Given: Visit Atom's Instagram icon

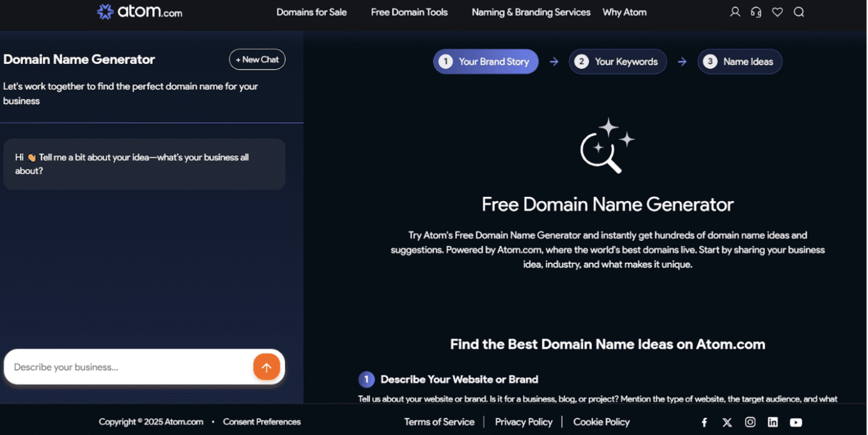Looking at the screenshot, I should pyautogui.click(x=750, y=422).
